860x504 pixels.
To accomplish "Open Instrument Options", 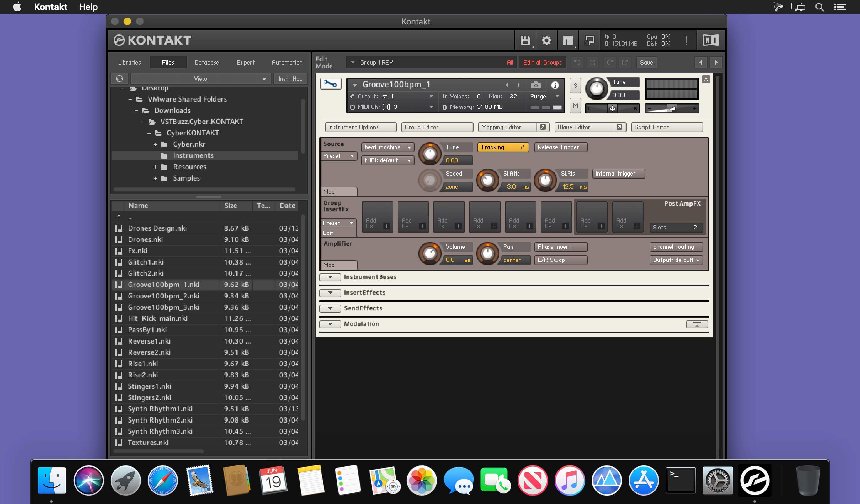I will pyautogui.click(x=361, y=127).
